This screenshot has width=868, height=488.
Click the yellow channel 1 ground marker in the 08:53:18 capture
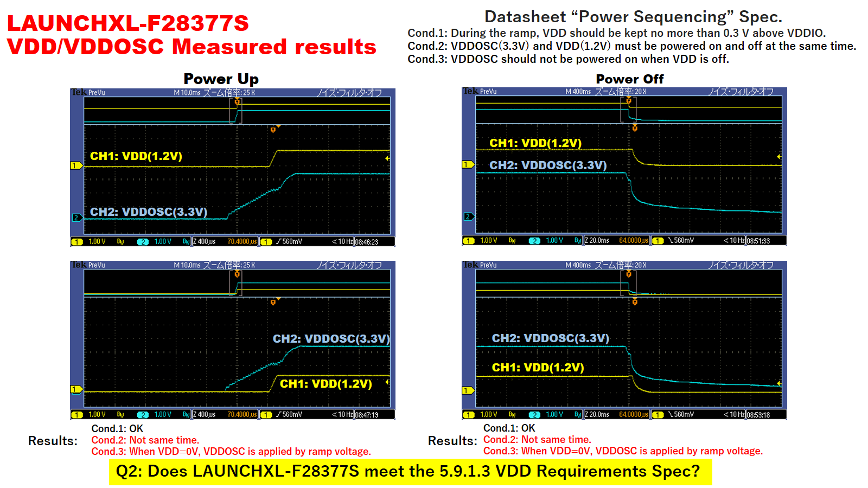[468, 390]
